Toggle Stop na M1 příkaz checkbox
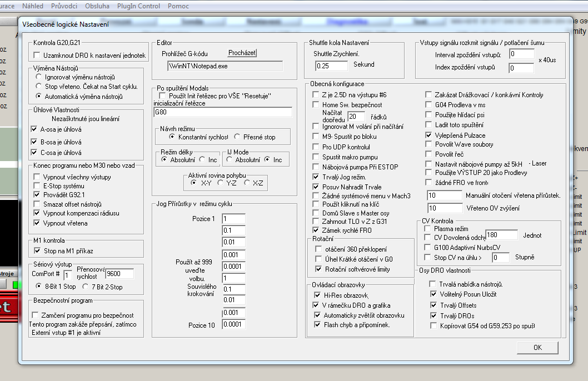The height and width of the screenshot is (381, 588). click(x=37, y=251)
